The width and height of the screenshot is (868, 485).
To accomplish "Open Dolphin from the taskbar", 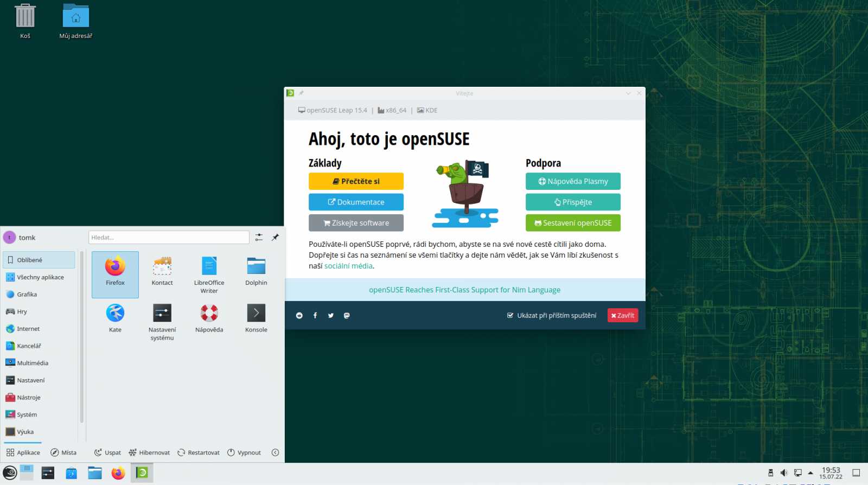I will pyautogui.click(x=95, y=473).
